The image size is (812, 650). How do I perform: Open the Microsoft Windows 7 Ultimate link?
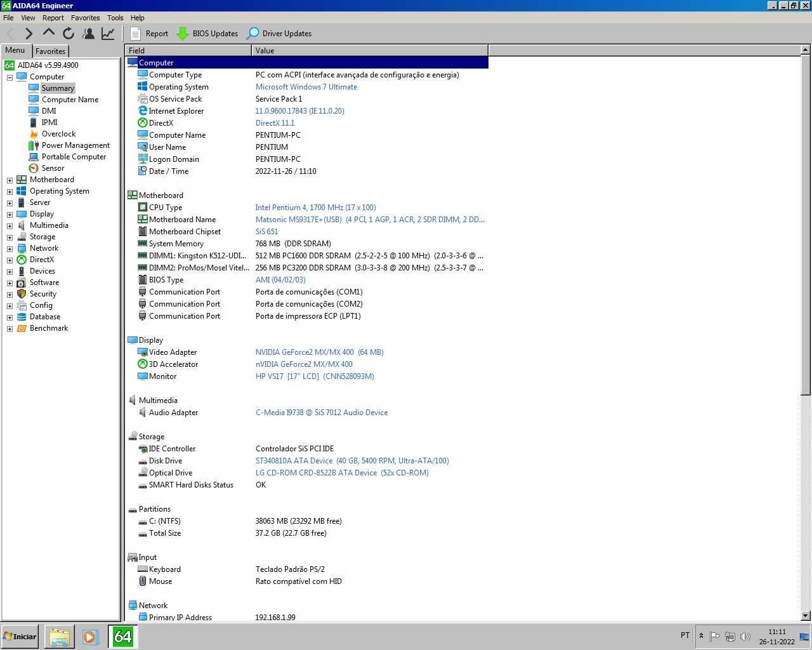click(306, 87)
